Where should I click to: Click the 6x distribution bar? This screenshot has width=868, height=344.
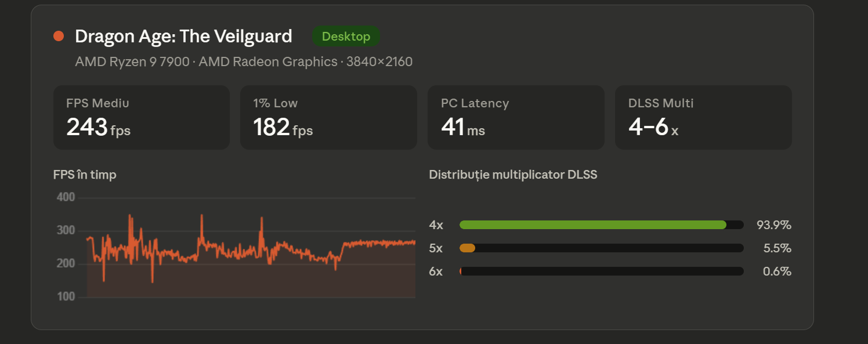[x=601, y=271]
